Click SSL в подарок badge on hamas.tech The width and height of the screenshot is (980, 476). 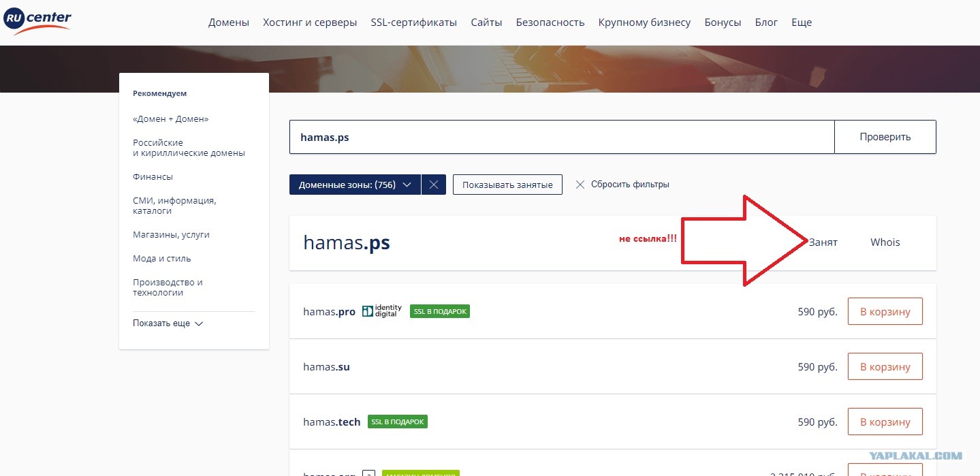[398, 422]
